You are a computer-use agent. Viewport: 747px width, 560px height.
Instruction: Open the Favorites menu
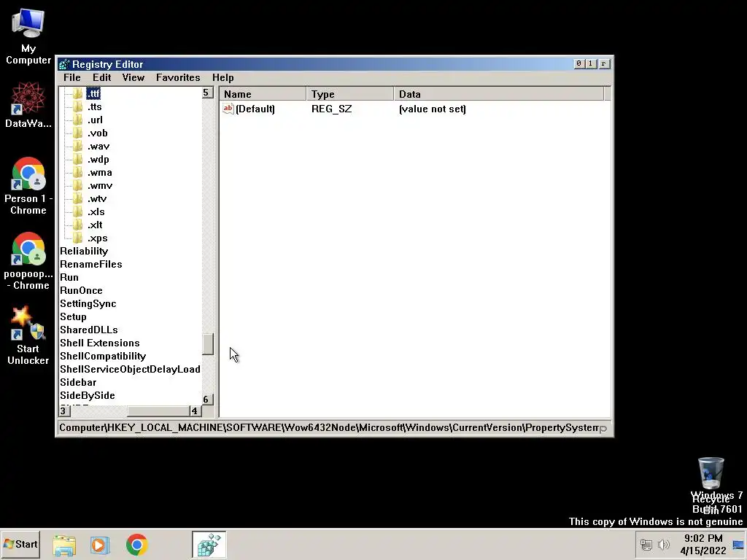pos(178,77)
